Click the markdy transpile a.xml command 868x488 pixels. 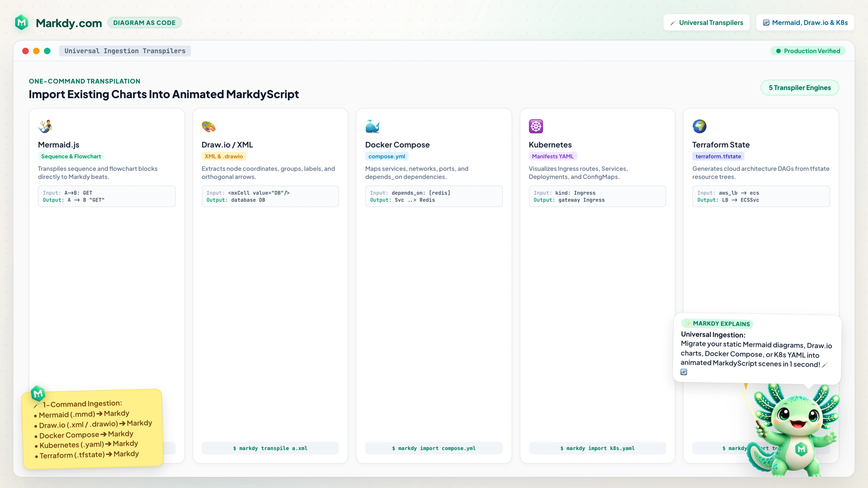coord(270,448)
